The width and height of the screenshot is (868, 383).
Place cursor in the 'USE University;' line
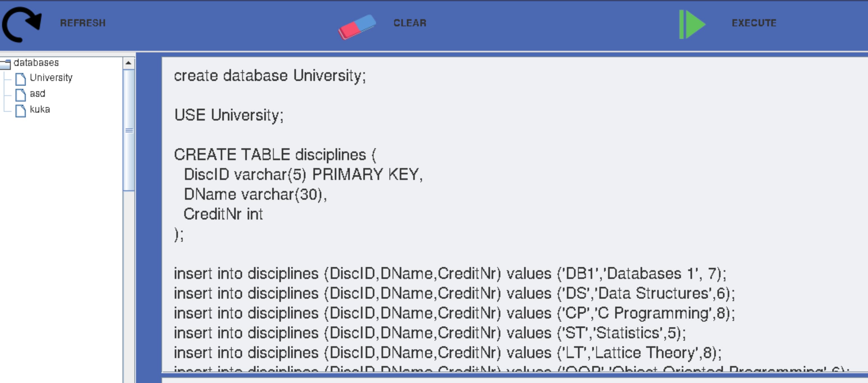229,115
